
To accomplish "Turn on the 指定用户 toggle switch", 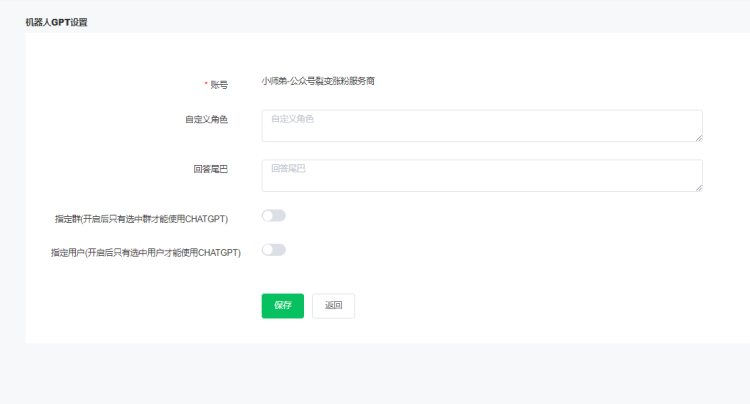I will click(x=273, y=250).
